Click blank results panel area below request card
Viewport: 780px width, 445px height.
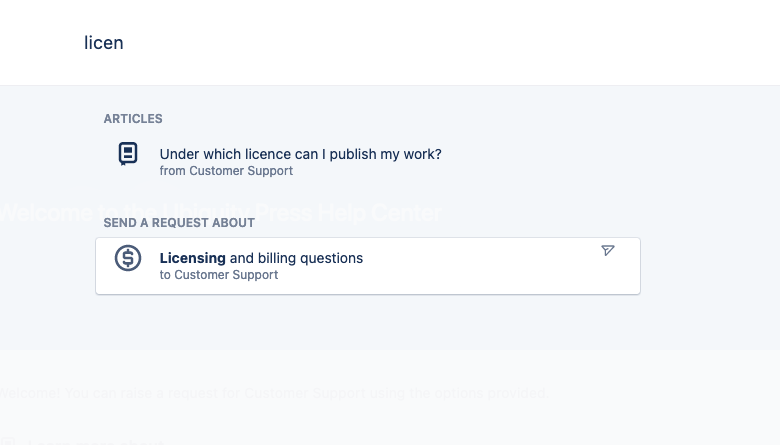[x=368, y=322]
